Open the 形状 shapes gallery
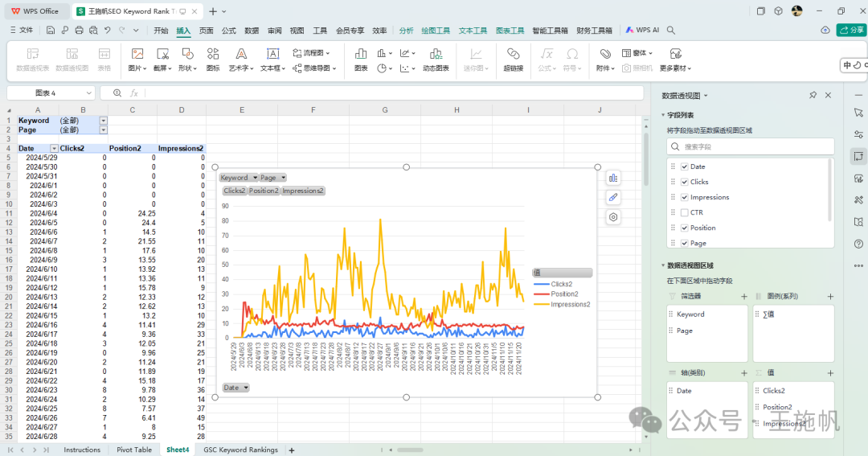This screenshot has height=456, width=868. [x=187, y=60]
